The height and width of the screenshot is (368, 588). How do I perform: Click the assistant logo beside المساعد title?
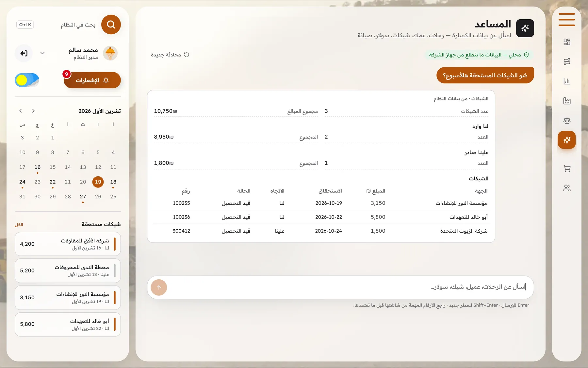click(x=525, y=28)
